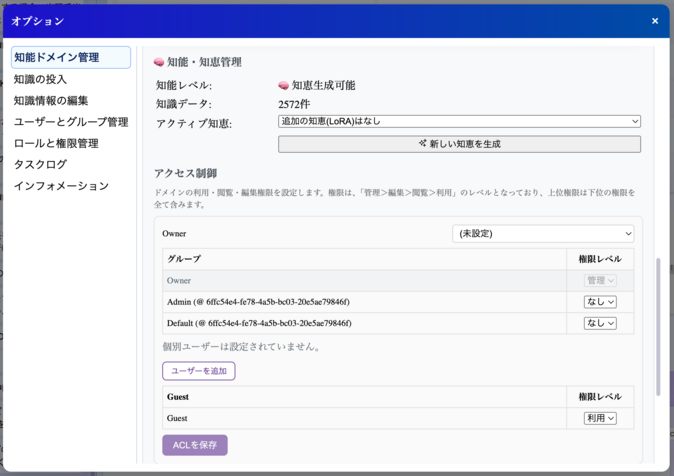This screenshot has height=476, width=674.
Task: Change Default group permission level dropdown
Action: 600,323
